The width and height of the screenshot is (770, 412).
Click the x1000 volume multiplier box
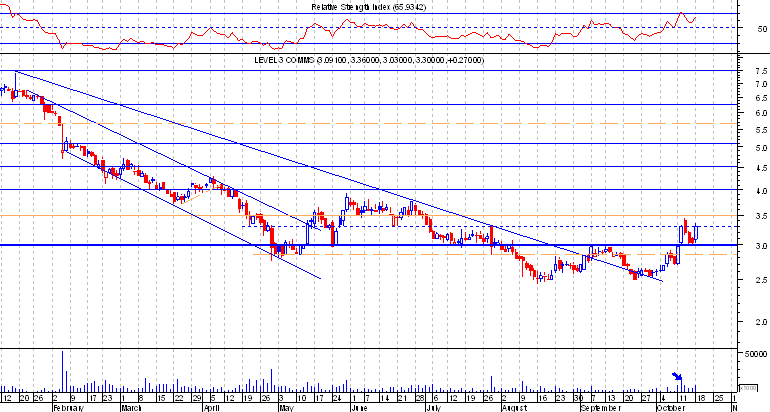(x=748, y=387)
